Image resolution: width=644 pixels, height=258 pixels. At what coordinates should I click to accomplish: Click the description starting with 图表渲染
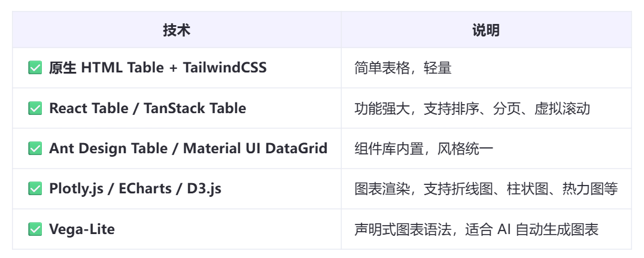(x=486, y=189)
